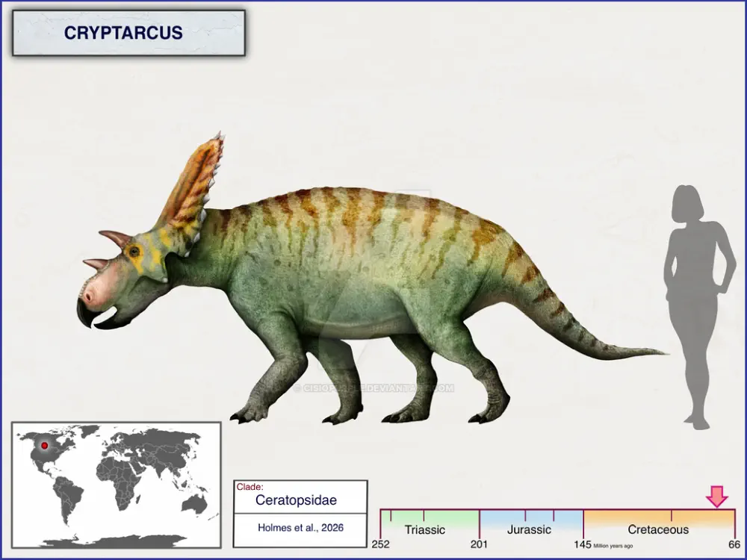Click the pink arrow above the timeline
Image resolution: width=747 pixels, height=560 pixels.
tap(717, 496)
